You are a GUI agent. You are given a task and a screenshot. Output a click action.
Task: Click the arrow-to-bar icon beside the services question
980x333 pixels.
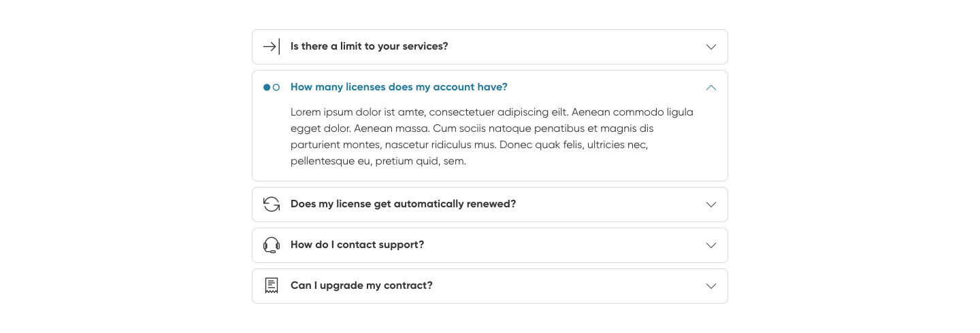272,47
